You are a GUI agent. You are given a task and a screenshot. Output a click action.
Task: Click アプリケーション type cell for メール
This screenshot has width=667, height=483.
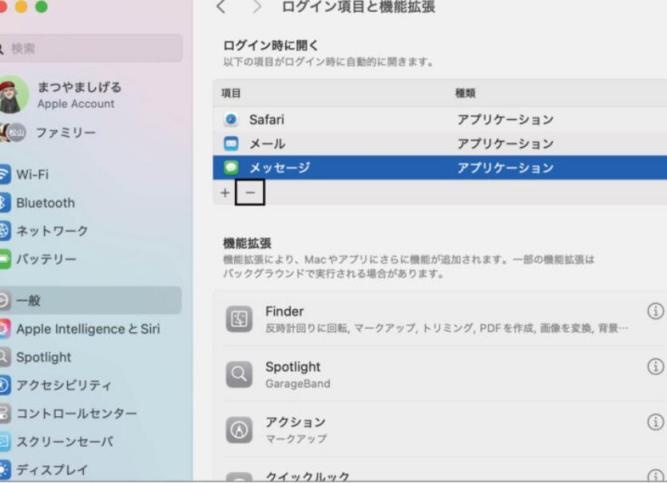(x=505, y=144)
